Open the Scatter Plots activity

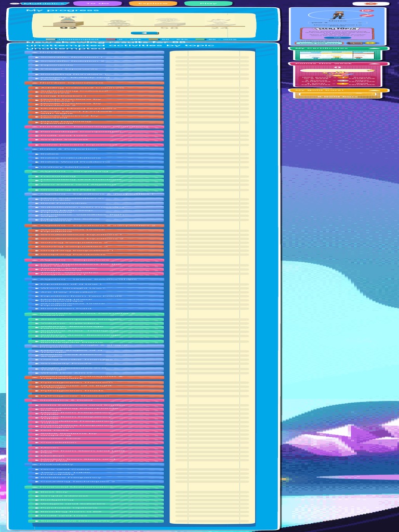(x=96, y=438)
